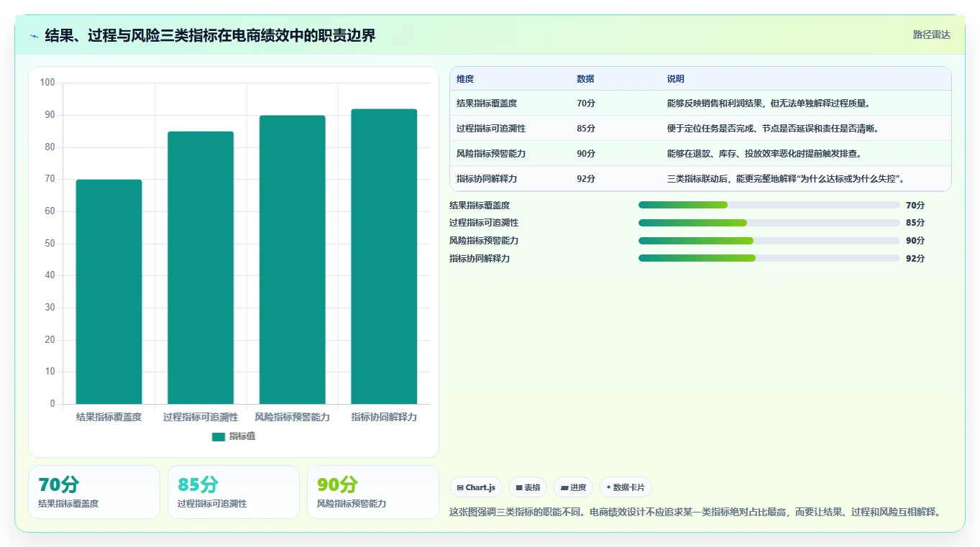Click the 85分 value in table
980x547 pixels.
(586, 129)
